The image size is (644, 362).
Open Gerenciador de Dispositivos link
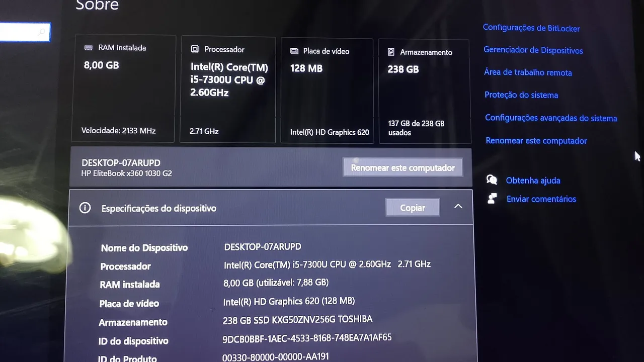533,50
